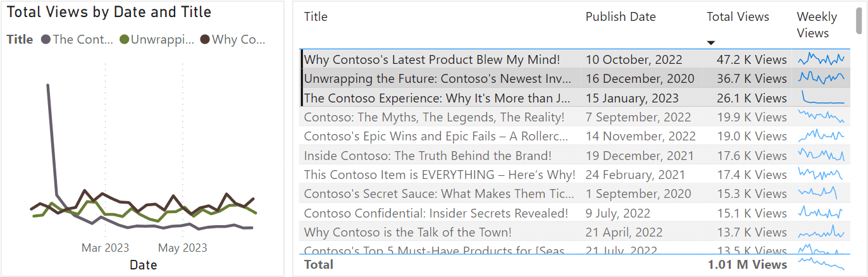Sort table by Title column header
The height and width of the screenshot is (277, 868).
coord(316,16)
